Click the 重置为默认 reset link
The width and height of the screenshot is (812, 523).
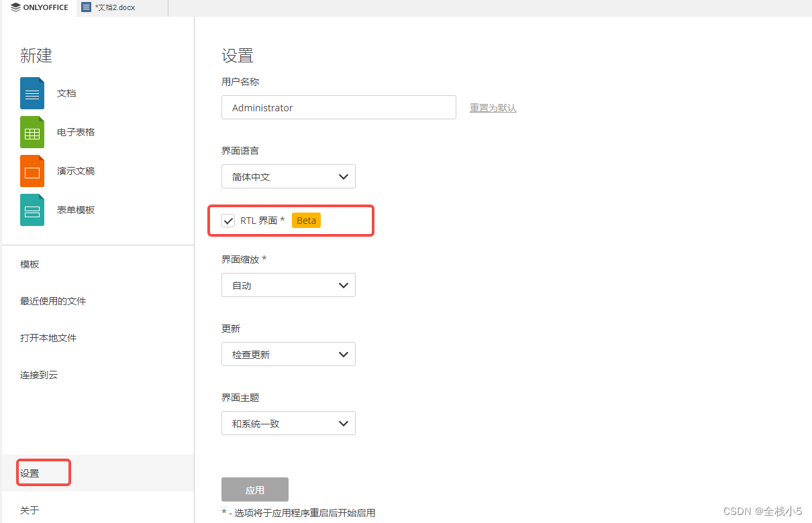pos(493,108)
